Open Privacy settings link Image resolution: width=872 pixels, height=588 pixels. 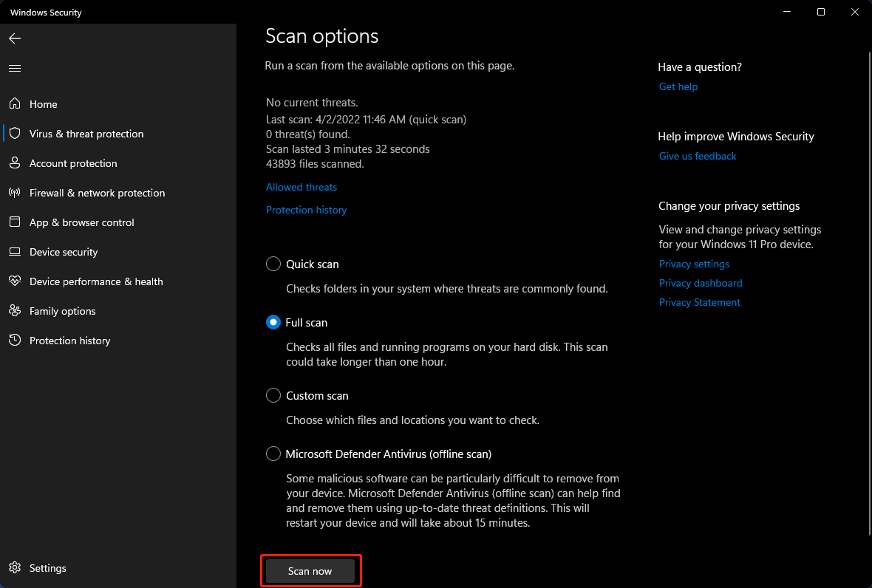(694, 264)
